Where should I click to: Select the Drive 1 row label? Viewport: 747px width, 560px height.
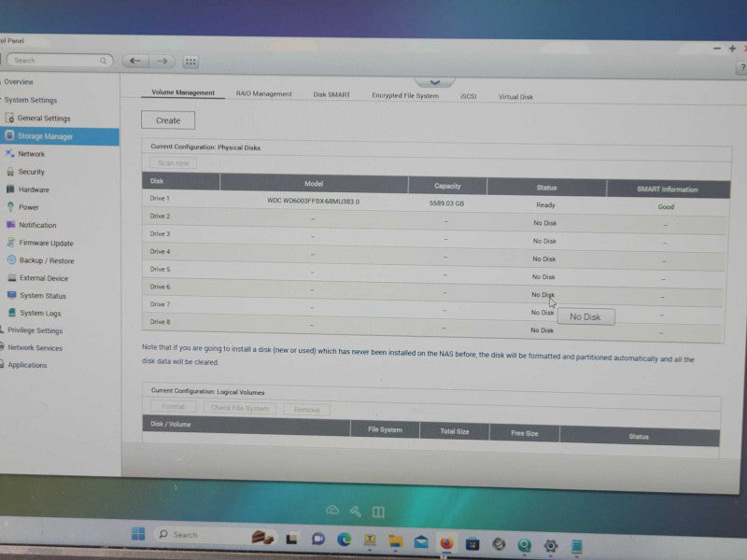160,198
